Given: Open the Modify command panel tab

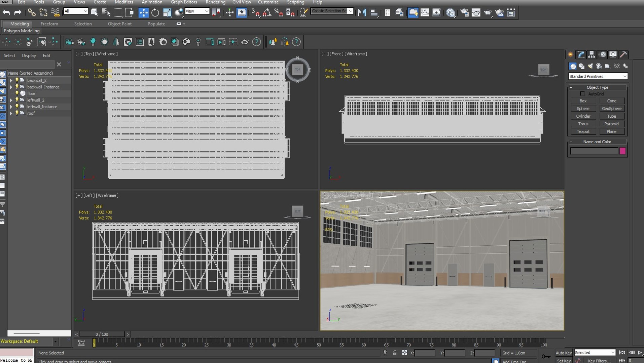Looking at the screenshot, I should tap(581, 54).
